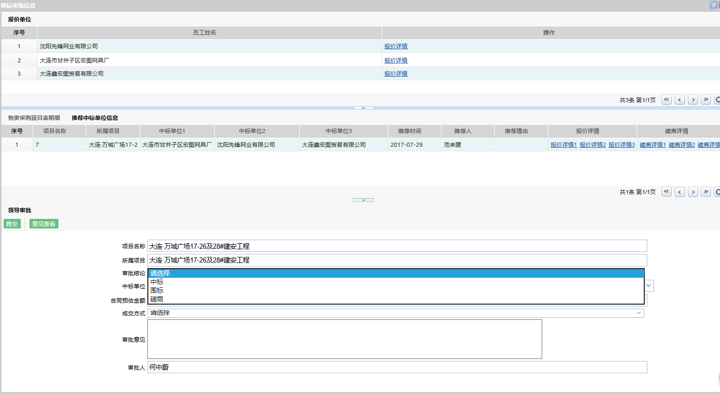Click the 中标单位2 column header
Screen dimensions: 720x394
(x=257, y=131)
